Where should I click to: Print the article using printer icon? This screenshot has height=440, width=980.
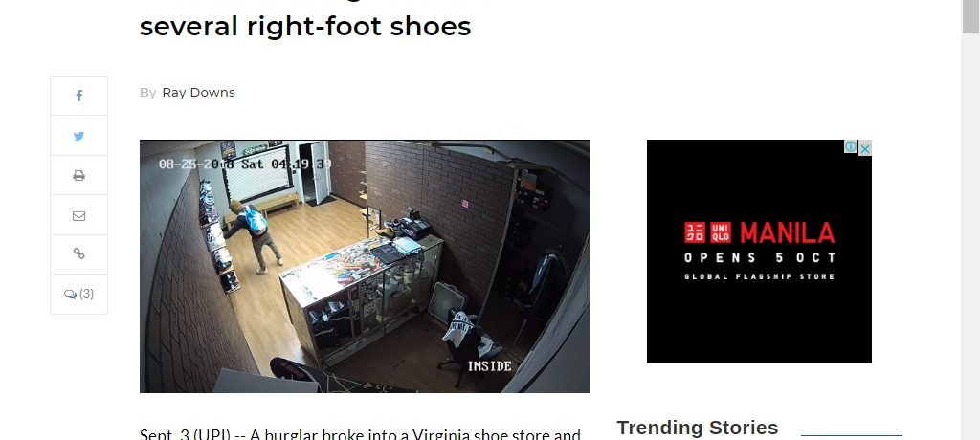click(x=78, y=176)
